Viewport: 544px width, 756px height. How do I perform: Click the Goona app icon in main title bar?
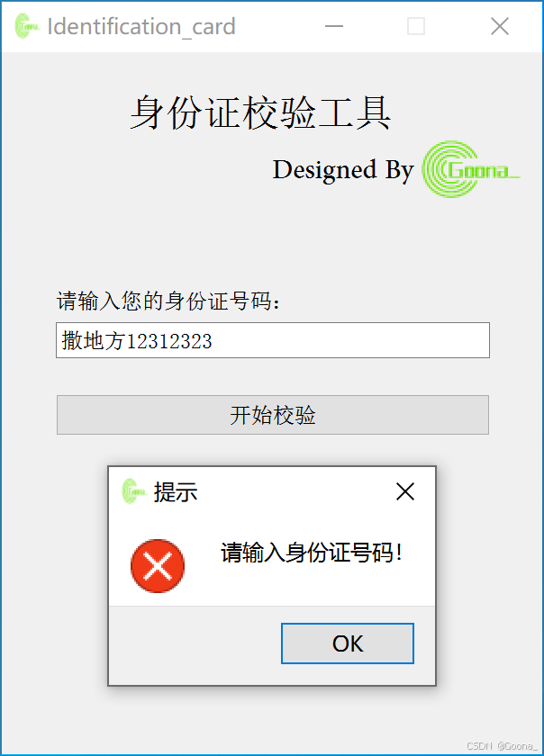(26, 26)
